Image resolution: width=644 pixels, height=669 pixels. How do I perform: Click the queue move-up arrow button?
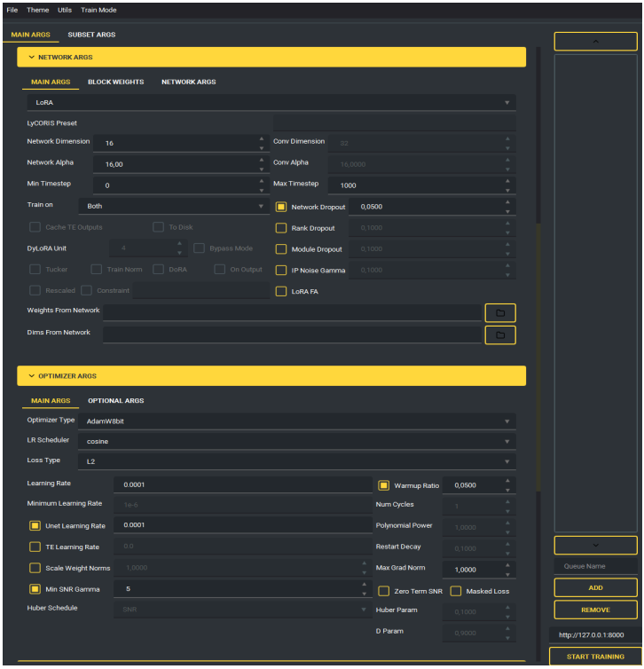595,42
